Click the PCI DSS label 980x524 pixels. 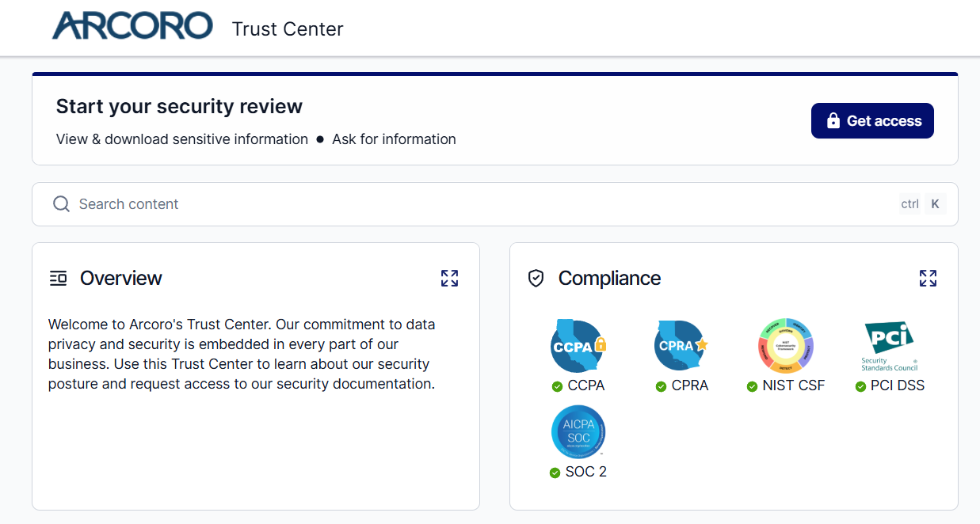898,385
